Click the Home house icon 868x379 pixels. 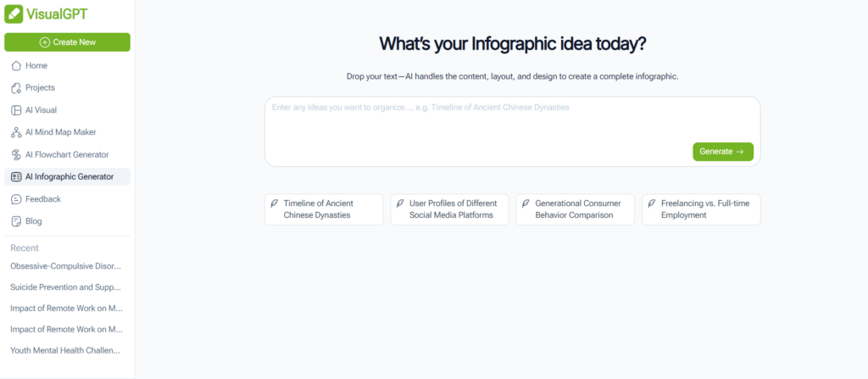click(x=16, y=65)
